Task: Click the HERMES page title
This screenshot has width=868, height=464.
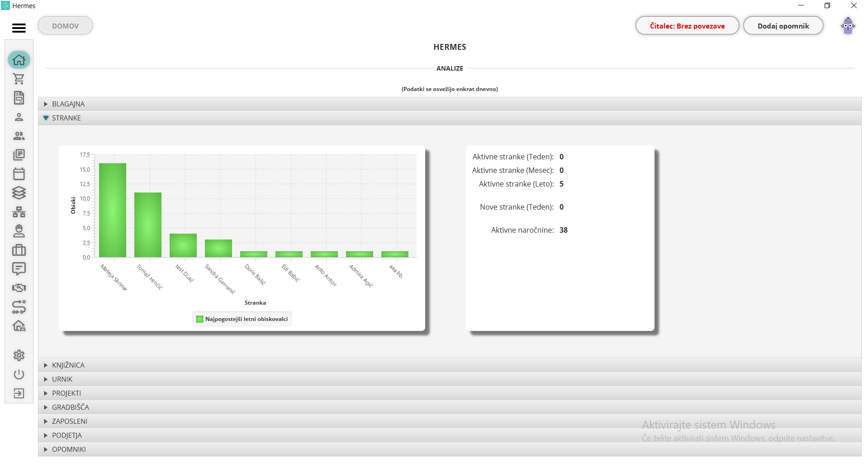Action: pyautogui.click(x=450, y=47)
